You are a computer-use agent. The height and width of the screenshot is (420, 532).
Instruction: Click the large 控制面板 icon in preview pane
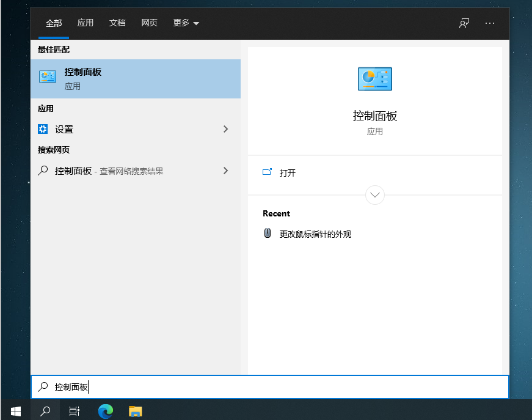tap(374, 79)
